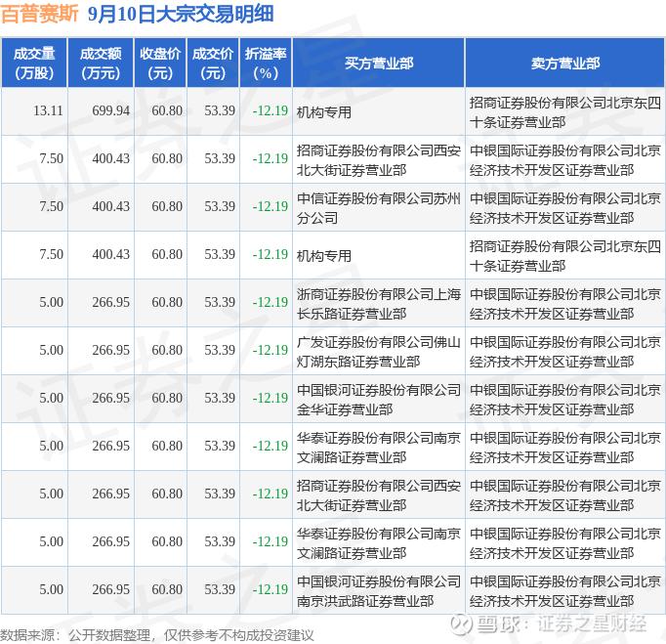Image resolution: width=666 pixels, height=644 pixels.
Task: Click 中银国际 seller in 南京洪武路 row
Action: click(x=564, y=591)
